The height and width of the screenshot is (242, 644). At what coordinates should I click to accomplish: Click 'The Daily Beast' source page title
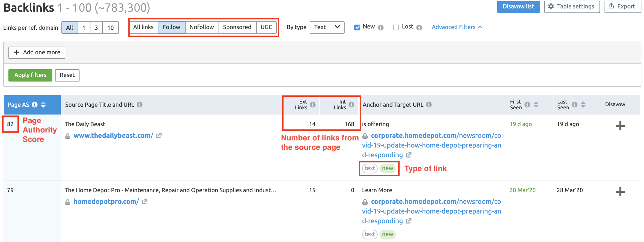[x=85, y=124]
